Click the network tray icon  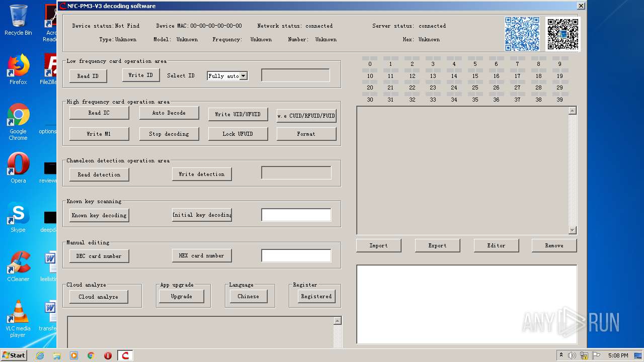[584, 355]
